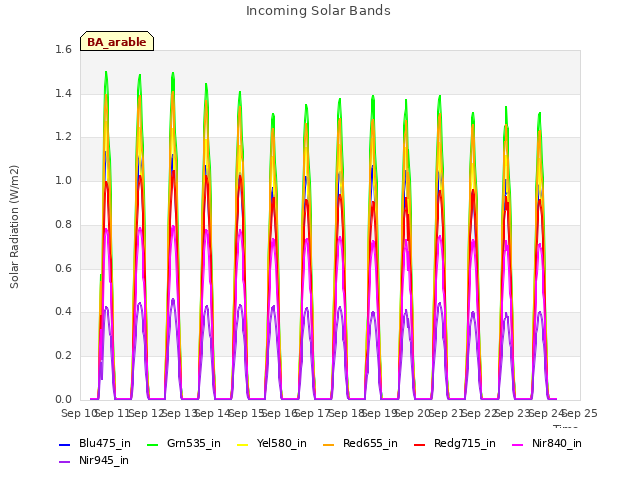Click the Grn535_in green legend swatch

click(152, 444)
